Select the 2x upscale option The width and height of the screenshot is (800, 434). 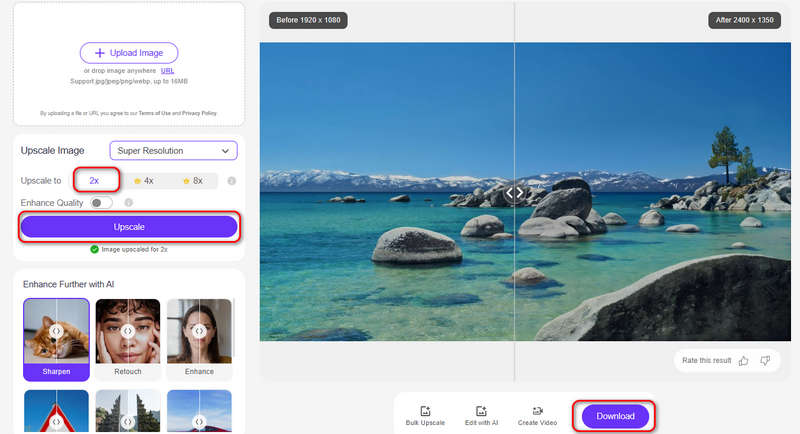94,181
